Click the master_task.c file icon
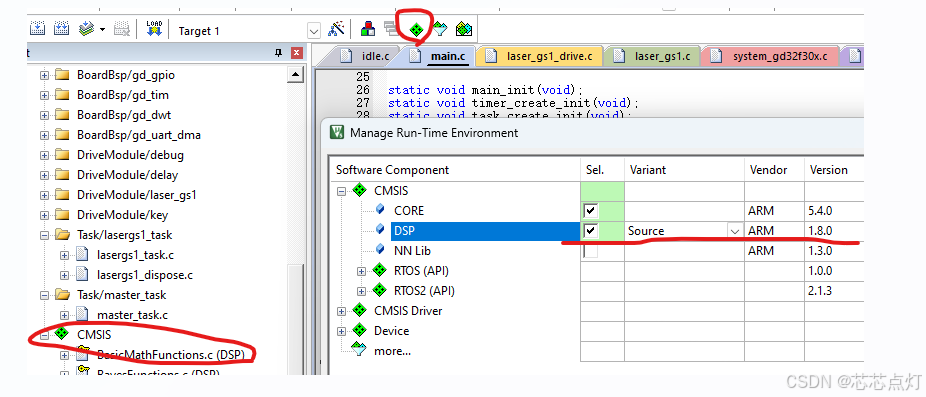This screenshot has width=926, height=397. (x=82, y=315)
